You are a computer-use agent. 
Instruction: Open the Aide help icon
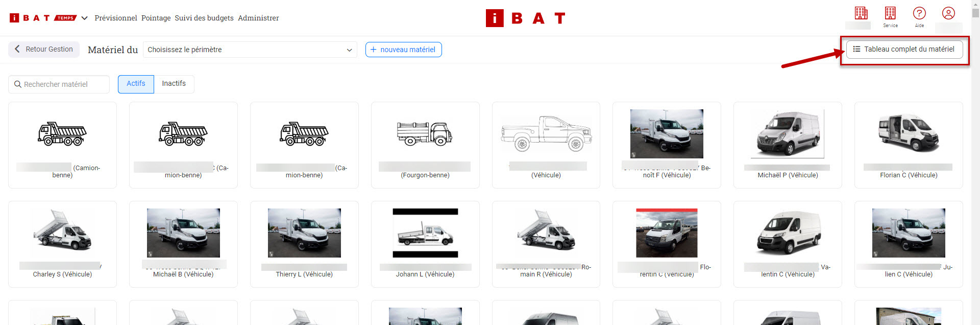(919, 14)
